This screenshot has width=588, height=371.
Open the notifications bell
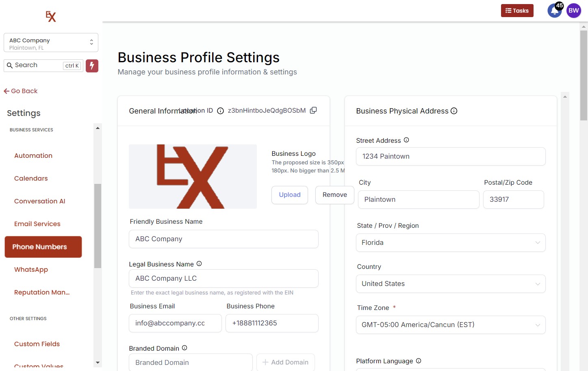point(554,11)
